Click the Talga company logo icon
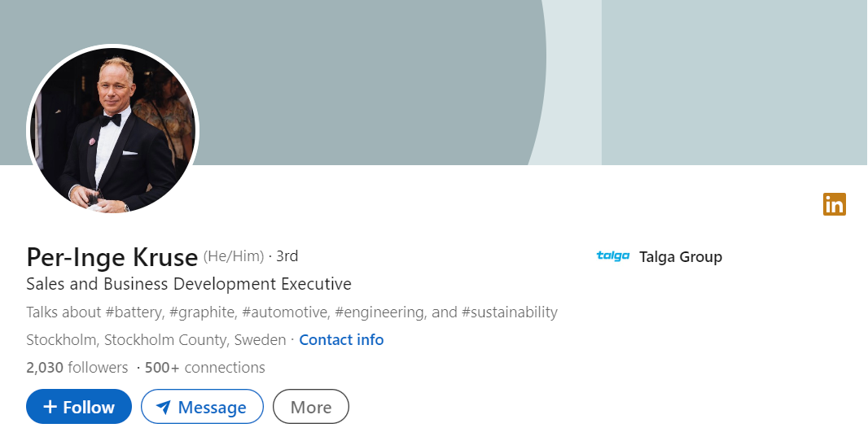This screenshot has height=441, width=868. [x=612, y=256]
